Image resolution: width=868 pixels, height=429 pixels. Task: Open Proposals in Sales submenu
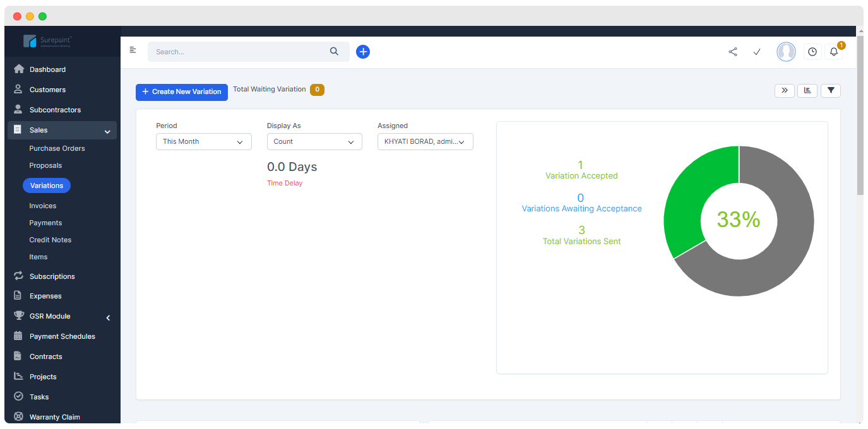coord(45,165)
